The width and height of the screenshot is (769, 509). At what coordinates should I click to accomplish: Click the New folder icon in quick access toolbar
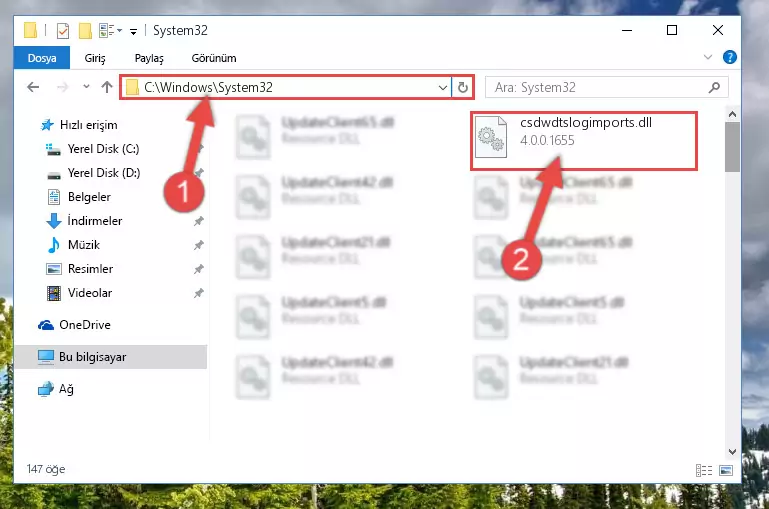[85, 31]
